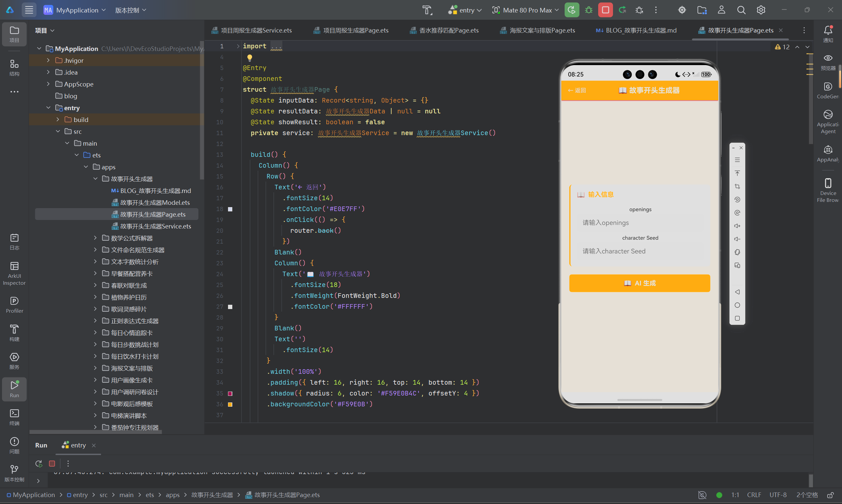Click the intention light bulb in the editor

[250, 58]
